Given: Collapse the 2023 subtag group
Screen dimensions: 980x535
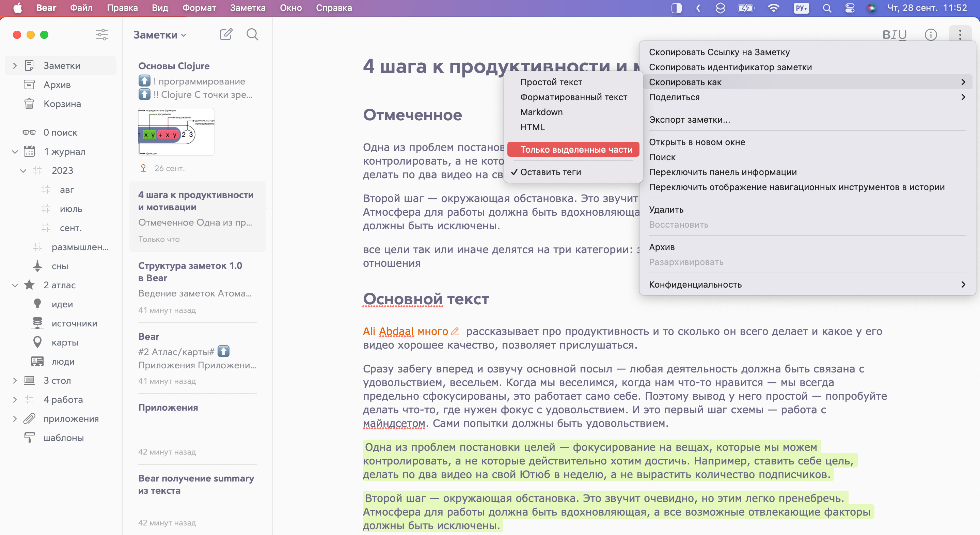Looking at the screenshot, I should click(23, 171).
